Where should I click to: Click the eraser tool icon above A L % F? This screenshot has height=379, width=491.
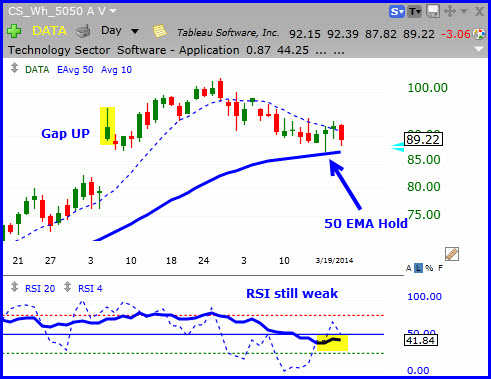pyautogui.click(x=452, y=254)
